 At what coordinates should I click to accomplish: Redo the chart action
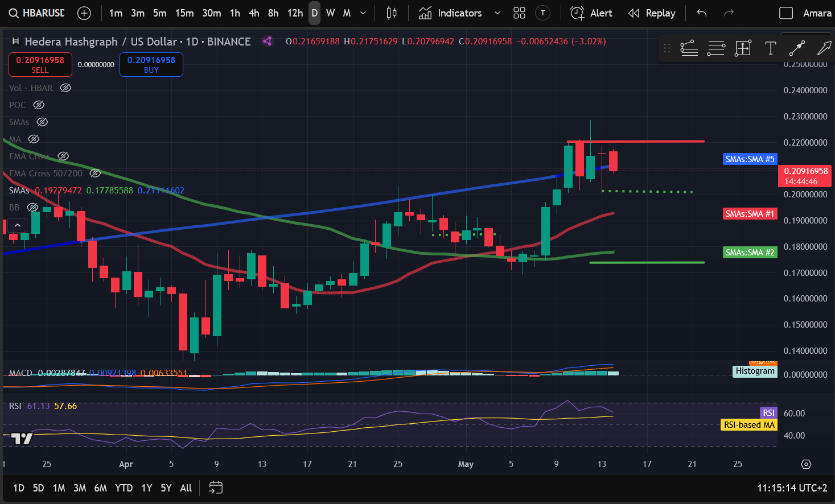pos(729,13)
